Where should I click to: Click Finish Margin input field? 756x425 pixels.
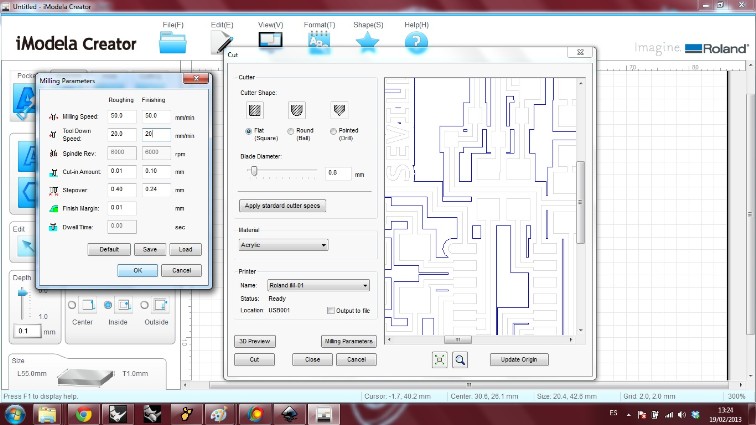122,208
